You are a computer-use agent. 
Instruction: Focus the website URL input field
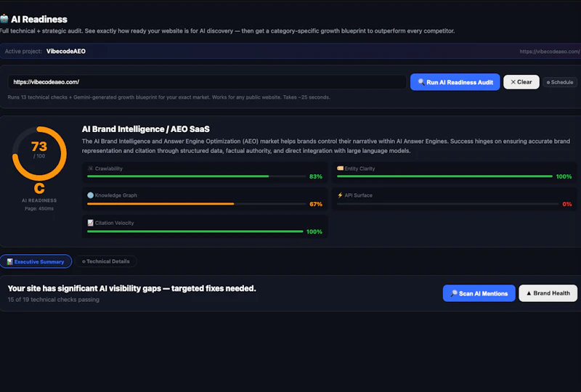point(207,82)
